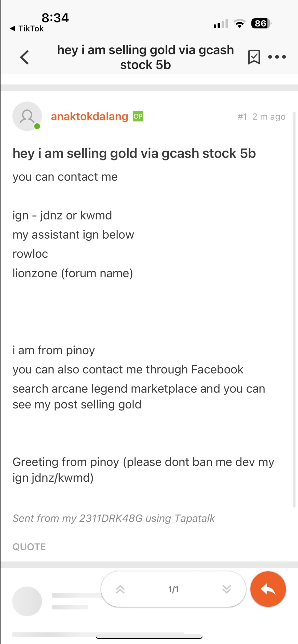Tap the Tapatalk signature line
The image size is (298, 644).
(114, 518)
